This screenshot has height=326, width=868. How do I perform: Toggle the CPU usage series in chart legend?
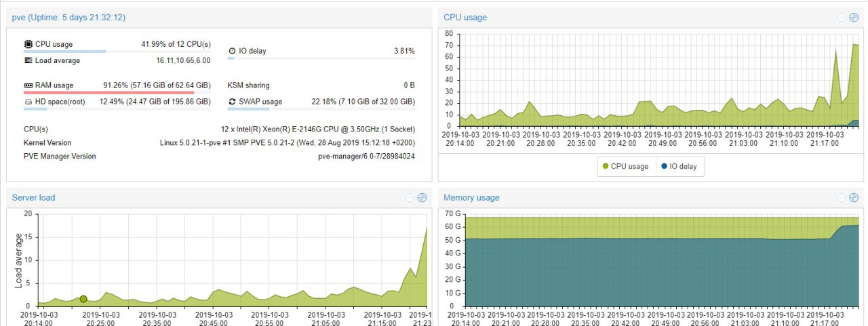(626, 166)
